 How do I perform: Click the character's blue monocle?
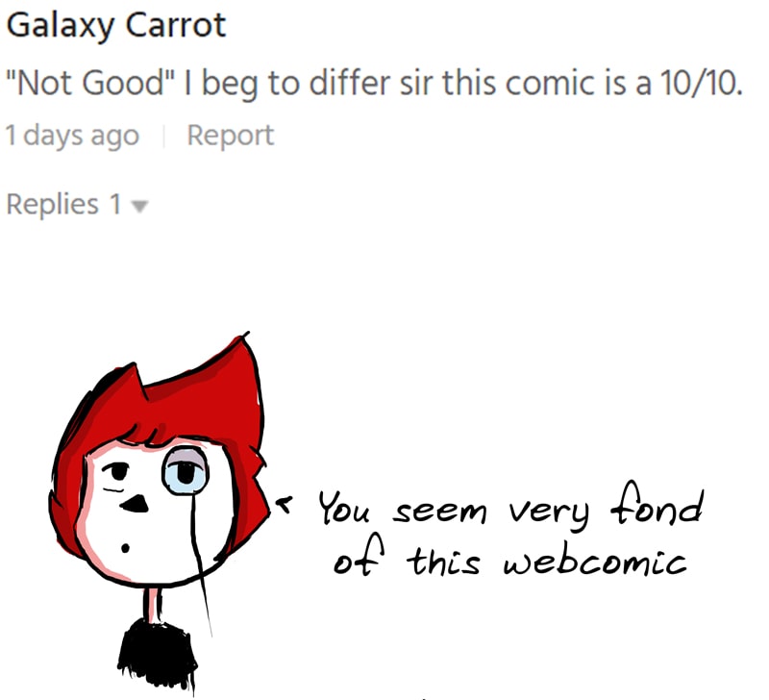pos(186,471)
